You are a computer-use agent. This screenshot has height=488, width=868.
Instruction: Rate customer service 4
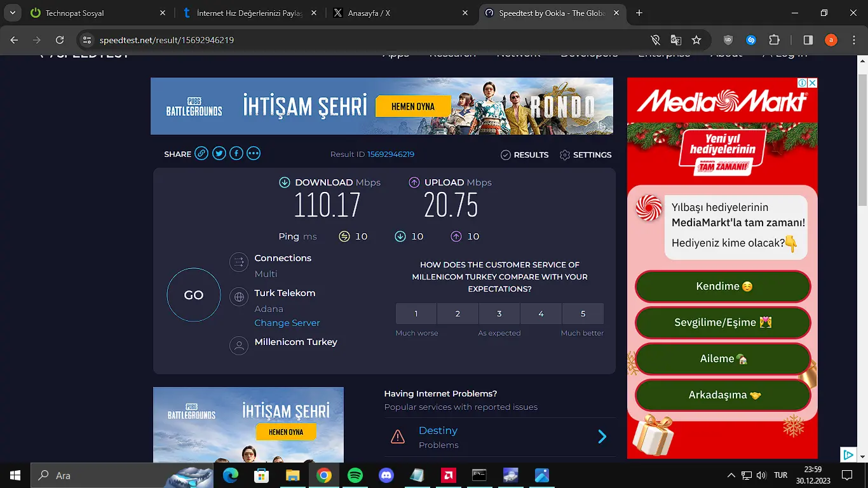pos(541,314)
